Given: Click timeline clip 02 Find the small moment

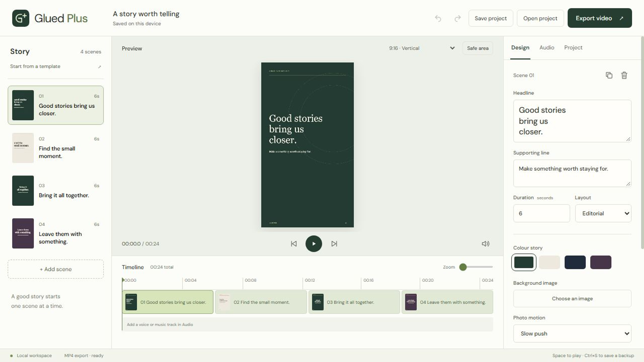Looking at the screenshot, I should tap(261, 302).
